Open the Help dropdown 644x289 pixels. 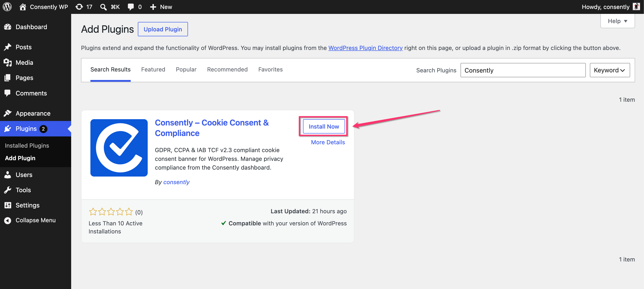[x=617, y=21]
